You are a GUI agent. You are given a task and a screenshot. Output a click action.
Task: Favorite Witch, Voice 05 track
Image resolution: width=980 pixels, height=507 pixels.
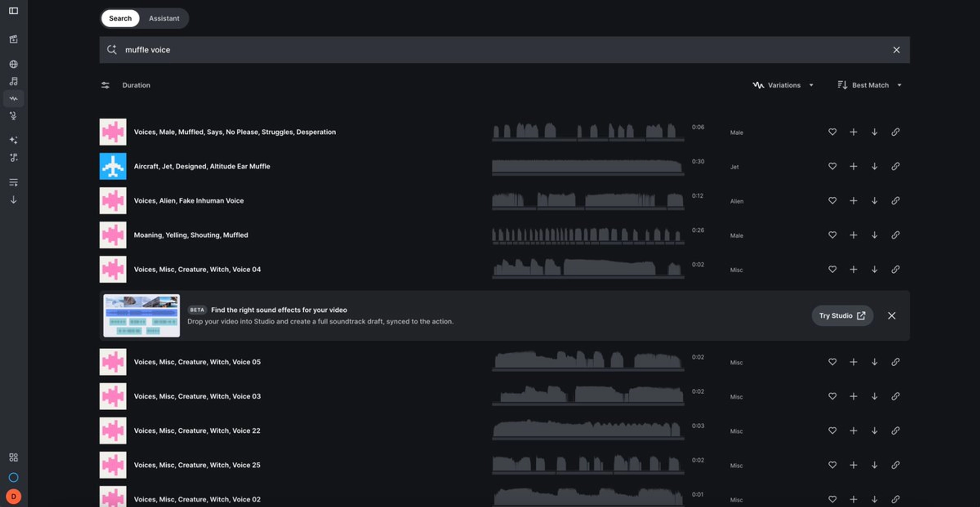(x=832, y=362)
